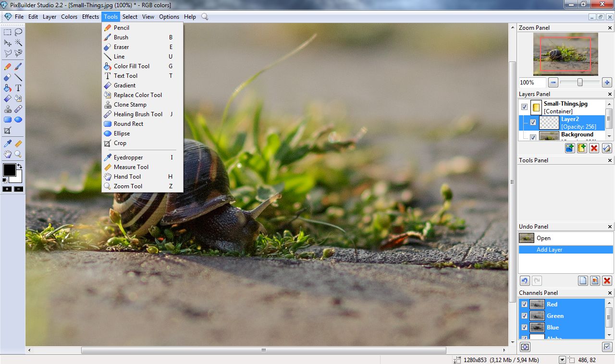This screenshot has width=615, height=364.
Task: Open the background white color swatch
Action: 18,178
